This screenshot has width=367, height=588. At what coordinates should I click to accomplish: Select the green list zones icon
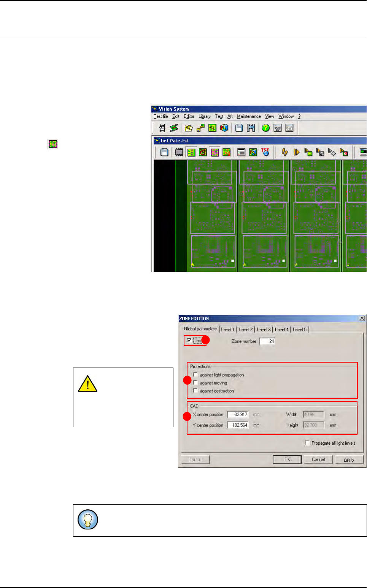191,152
